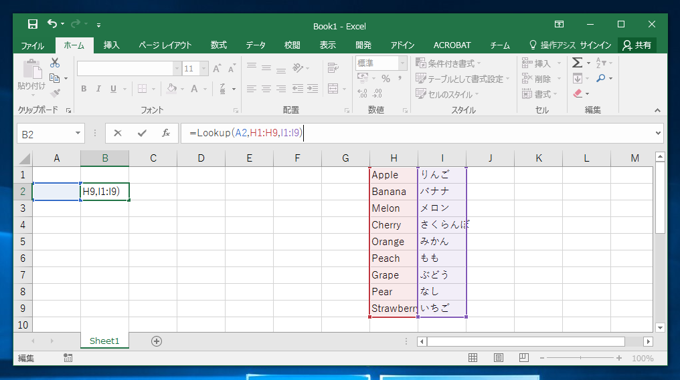Click the Increase Font Size icon
This screenshot has height=380, width=680.
coord(217,69)
